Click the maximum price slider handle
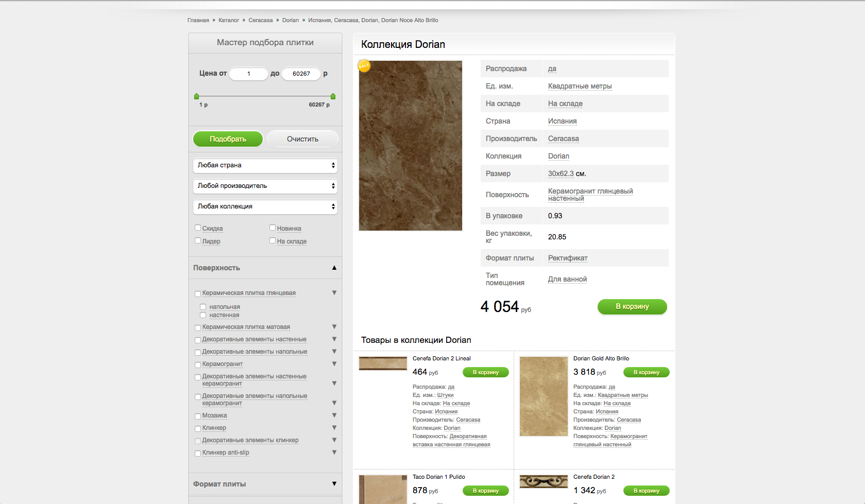 click(x=333, y=96)
